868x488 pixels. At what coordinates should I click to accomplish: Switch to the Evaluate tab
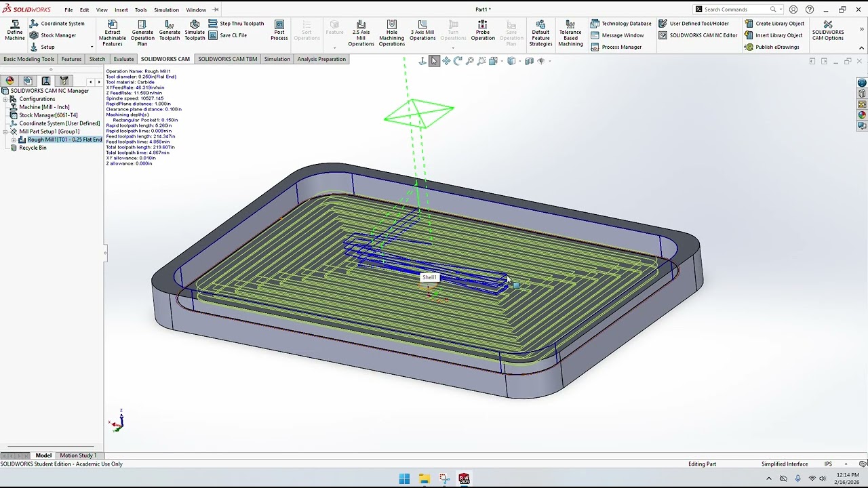point(123,59)
